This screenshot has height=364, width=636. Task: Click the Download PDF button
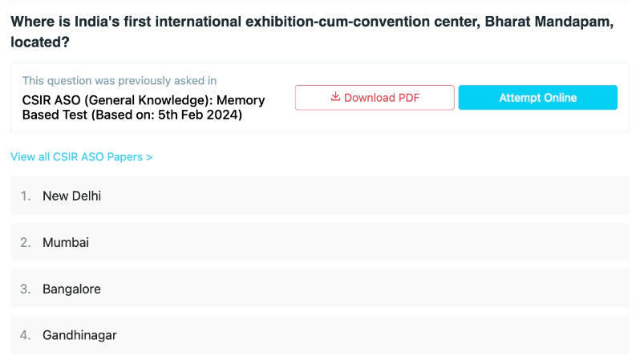coord(375,98)
